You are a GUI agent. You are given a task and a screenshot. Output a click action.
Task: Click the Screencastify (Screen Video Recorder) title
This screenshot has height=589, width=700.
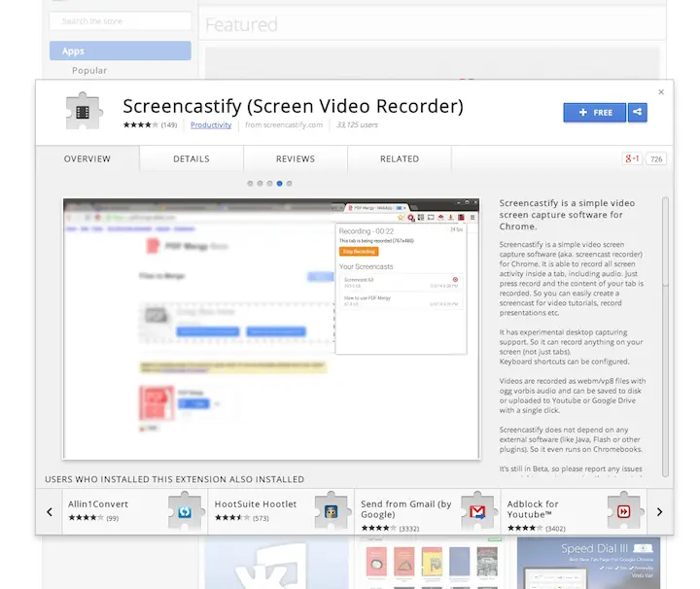294,106
